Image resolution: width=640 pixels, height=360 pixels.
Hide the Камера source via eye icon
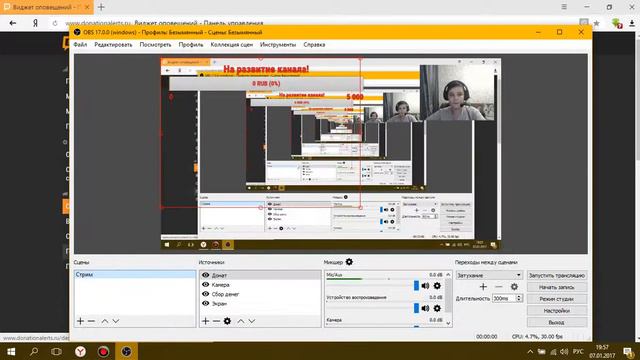[x=206, y=284]
